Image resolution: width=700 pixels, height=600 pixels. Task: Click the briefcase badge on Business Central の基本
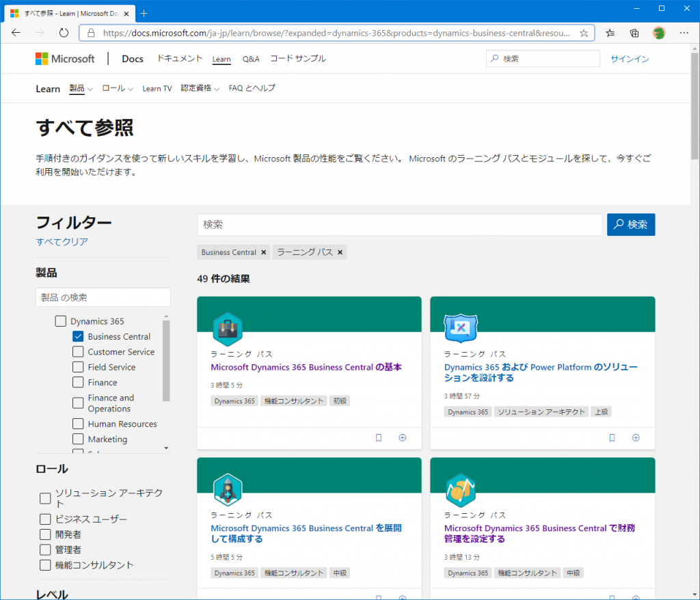point(228,329)
